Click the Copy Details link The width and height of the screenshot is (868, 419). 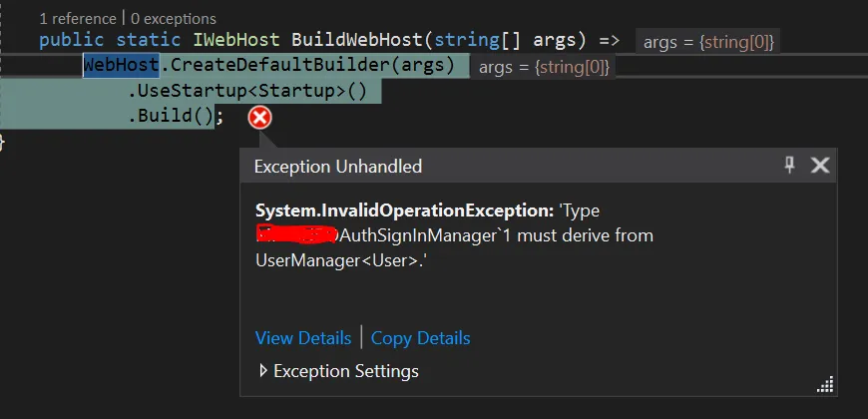pyautogui.click(x=420, y=338)
